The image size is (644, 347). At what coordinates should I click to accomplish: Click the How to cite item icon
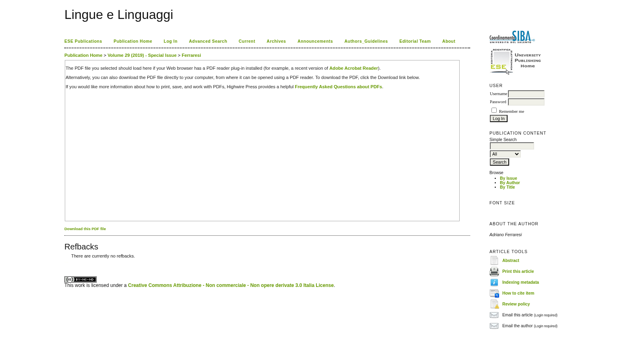494,293
